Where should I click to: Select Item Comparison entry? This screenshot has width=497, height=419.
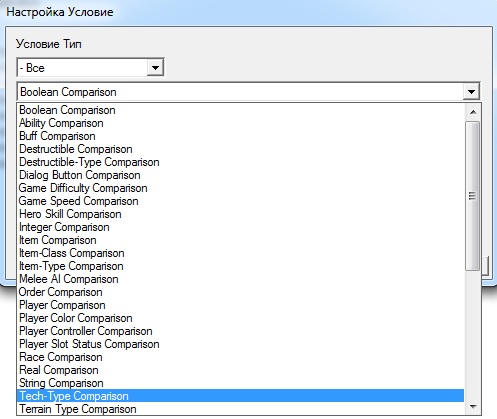(x=240, y=240)
